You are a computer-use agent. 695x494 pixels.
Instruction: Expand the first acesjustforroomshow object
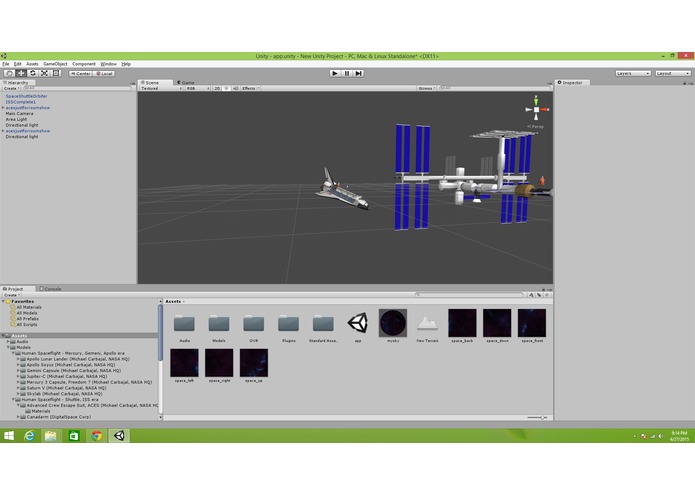click(x=3, y=108)
